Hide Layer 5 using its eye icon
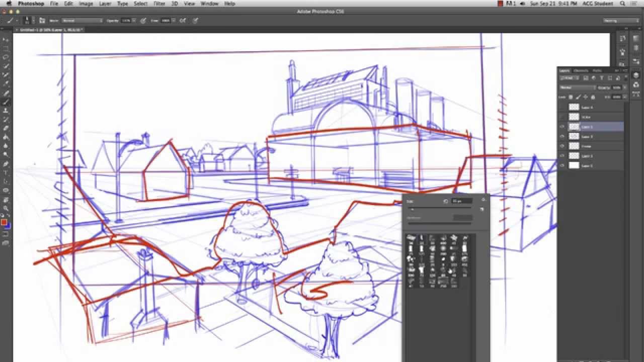Screen dimensions: 644x362 pos(562,127)
